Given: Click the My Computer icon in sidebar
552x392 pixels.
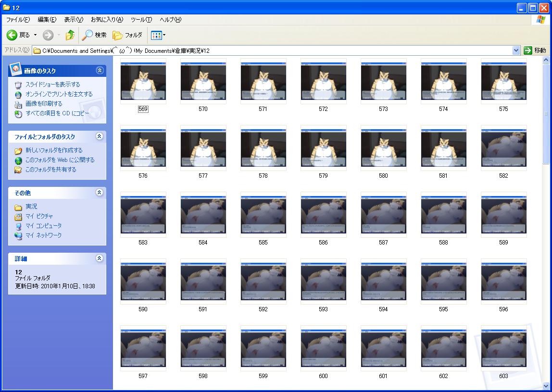Looking at the screenshot, I should pyautogui.click(x=18, y=226).
